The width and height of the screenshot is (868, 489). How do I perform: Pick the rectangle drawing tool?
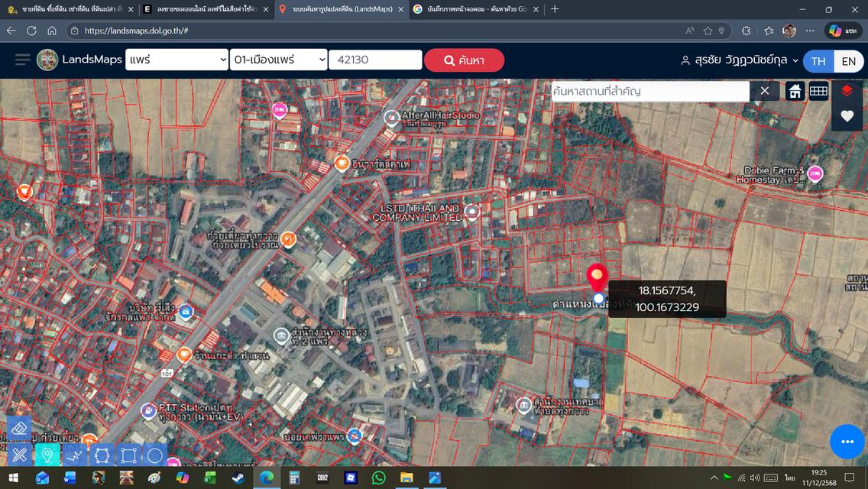[128, 455]
